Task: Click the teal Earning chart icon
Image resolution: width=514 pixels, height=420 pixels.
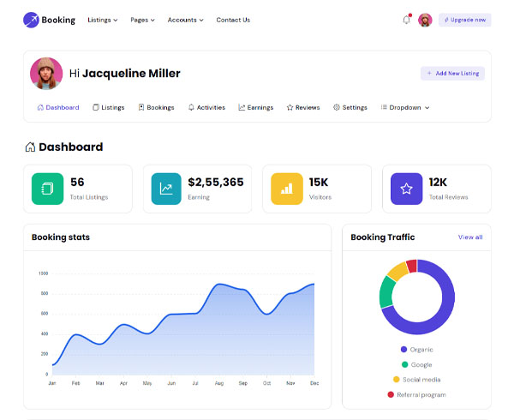Action: tap(166, 189)
